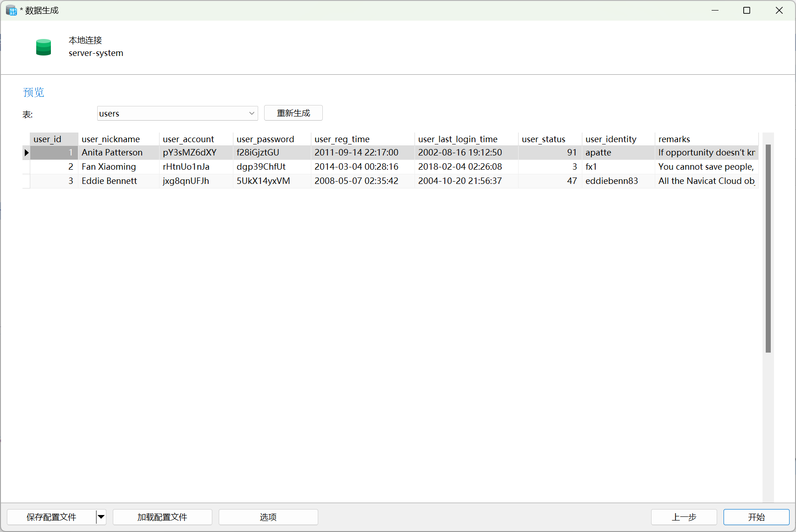The height and width of the screenshot is (532, 796).
Task: Click the apatte identity cell
Action: point(618,153)
